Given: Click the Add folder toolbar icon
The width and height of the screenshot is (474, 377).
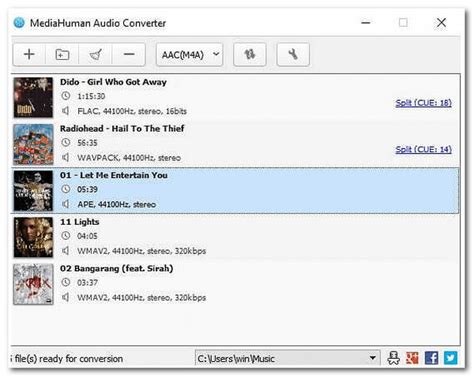Looking at the screenshot, I should 62,54.
